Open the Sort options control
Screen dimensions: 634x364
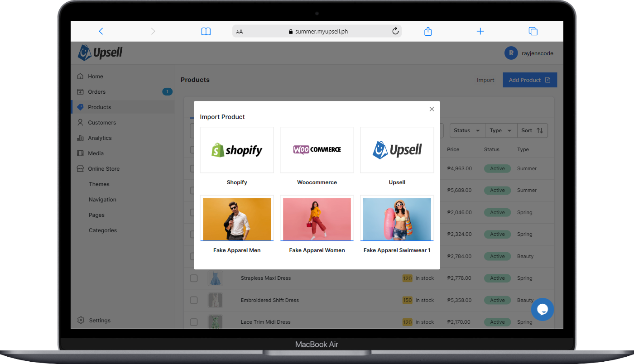(x=532, y=130)
